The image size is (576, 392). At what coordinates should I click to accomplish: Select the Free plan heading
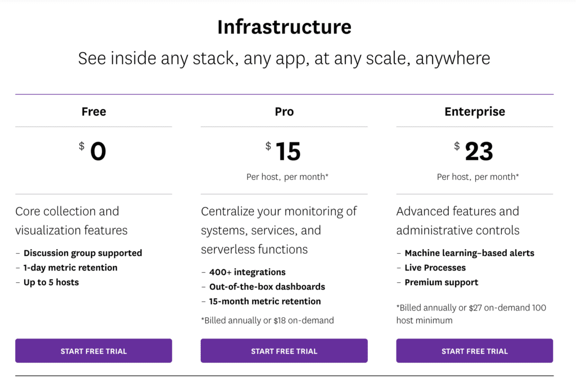coord(94,111)
